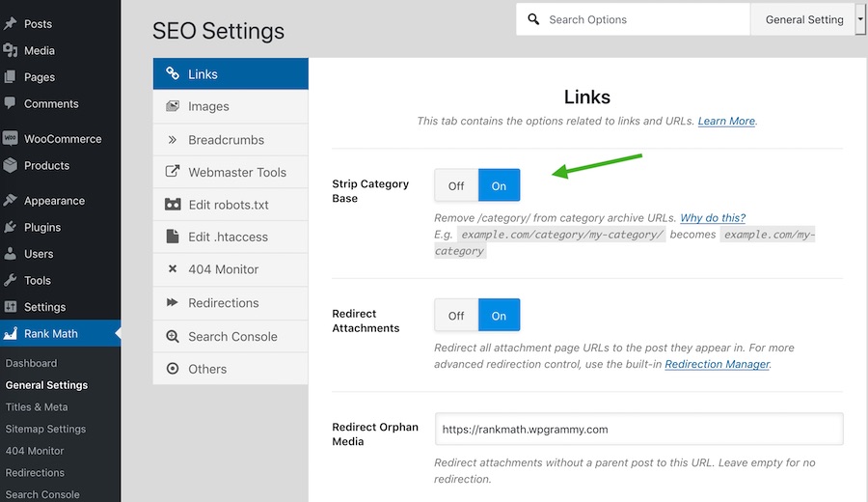Viewport: 868px width, 502px height.
Task: Set Redirect Attachments to On
Action: pyautogui.click(x=499, y=316)
